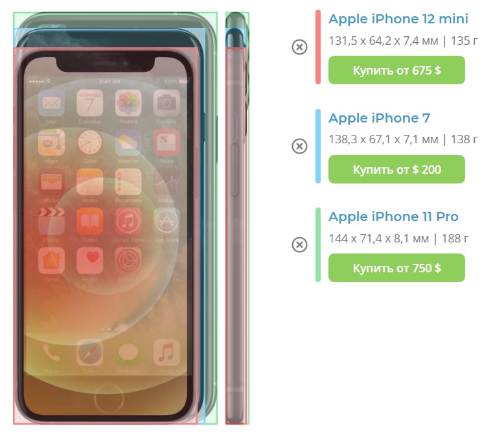Click the side-view phone profile image
The width and height of the screenshot is (504, 435).
click(237, 218)
